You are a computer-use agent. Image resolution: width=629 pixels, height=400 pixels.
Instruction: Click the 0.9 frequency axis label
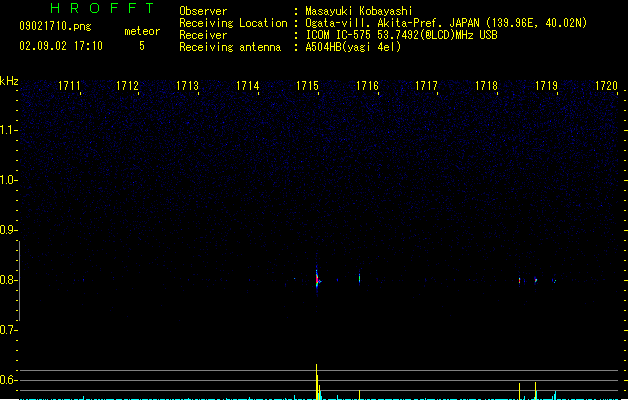(x=8, y=230)
